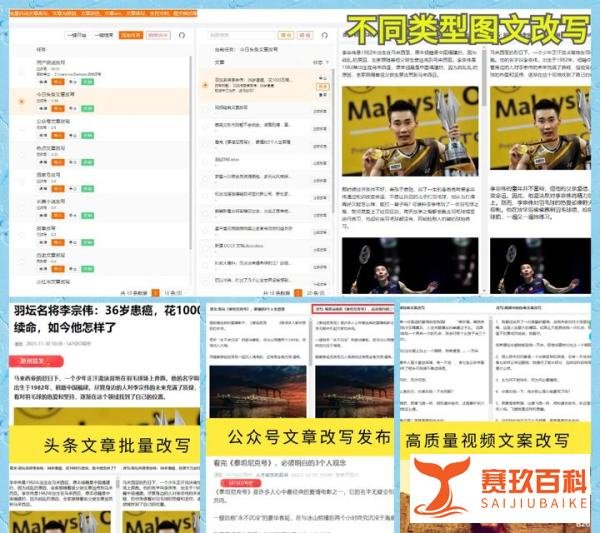Click the left badminton match photo in the article preview
This screenshot has width=600, height=533.
pyautogui.click(x=410, y=266)
